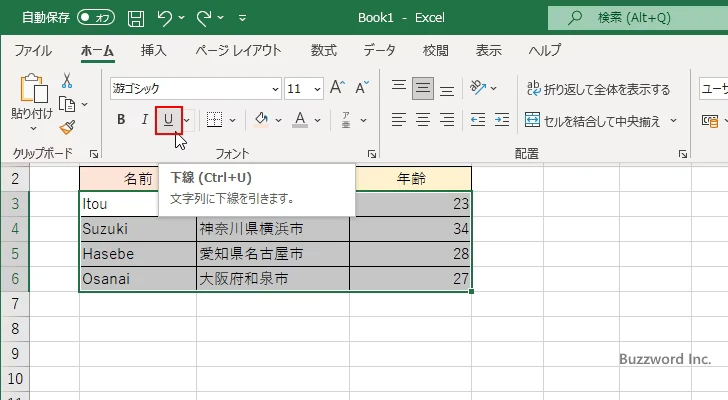Open the fill color dropdown arrow
Screen dimensions: 728x400
point(279,120)
